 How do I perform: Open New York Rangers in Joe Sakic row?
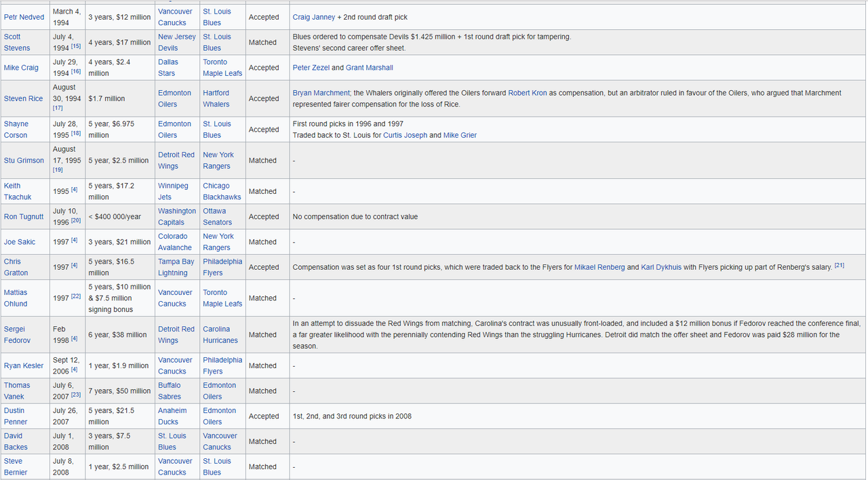[x=218, y=242]
